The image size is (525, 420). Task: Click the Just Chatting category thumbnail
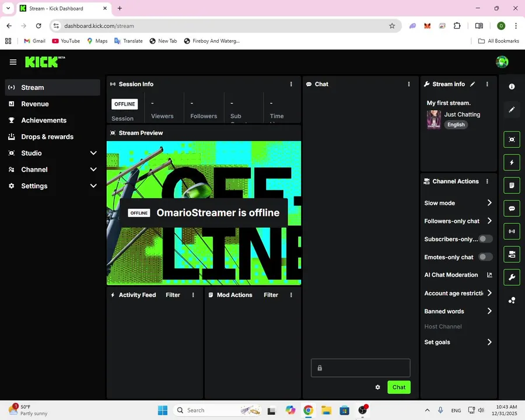[x=433, y=120]
